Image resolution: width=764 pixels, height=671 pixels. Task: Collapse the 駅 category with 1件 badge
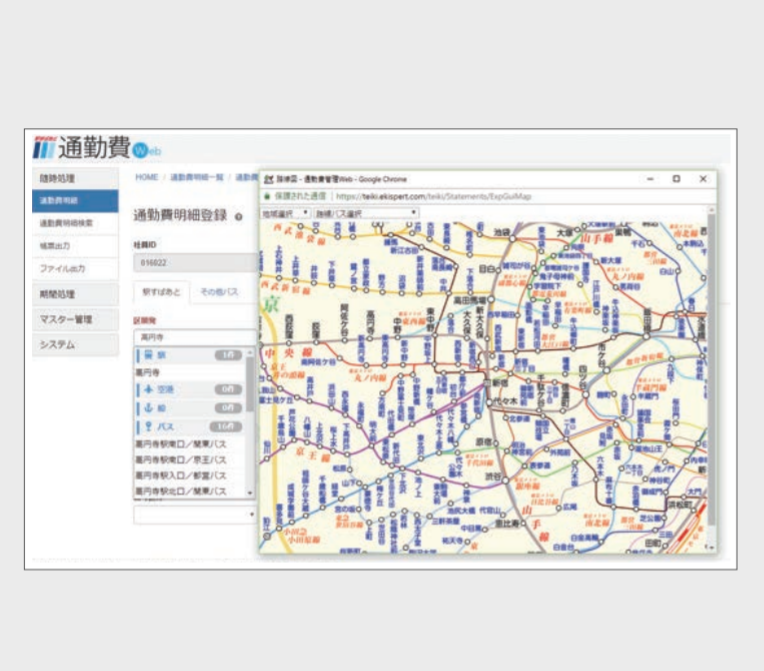click(x=191, y=355)
